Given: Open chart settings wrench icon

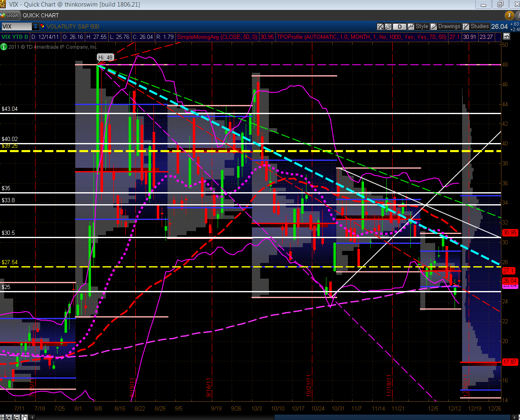Looking at the screenshot, I should (x=388, y=26).
